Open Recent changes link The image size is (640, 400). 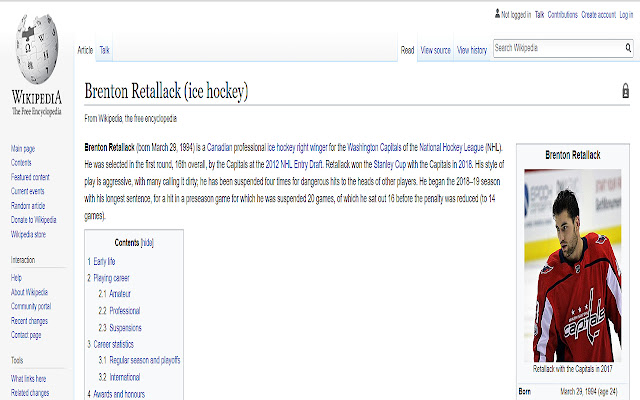point(29,321)
